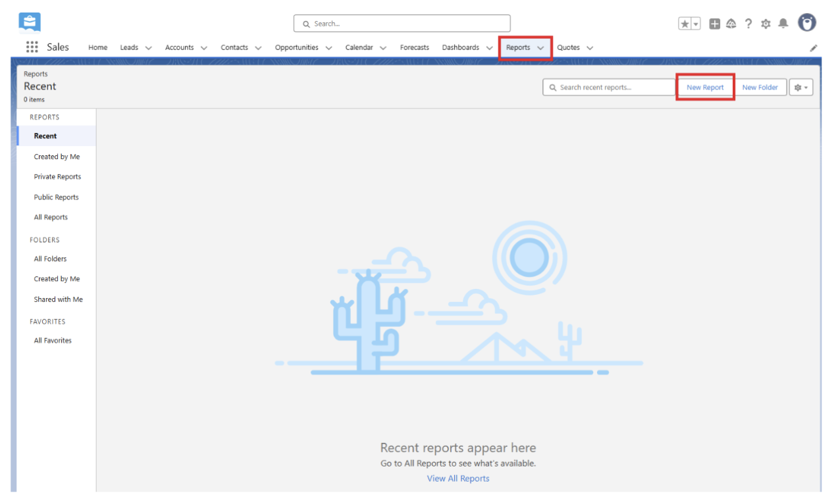The height and width of the screenshot is (504, 836).
Task: Open the Dashboards tab
Action: click(x=461, y=47)
